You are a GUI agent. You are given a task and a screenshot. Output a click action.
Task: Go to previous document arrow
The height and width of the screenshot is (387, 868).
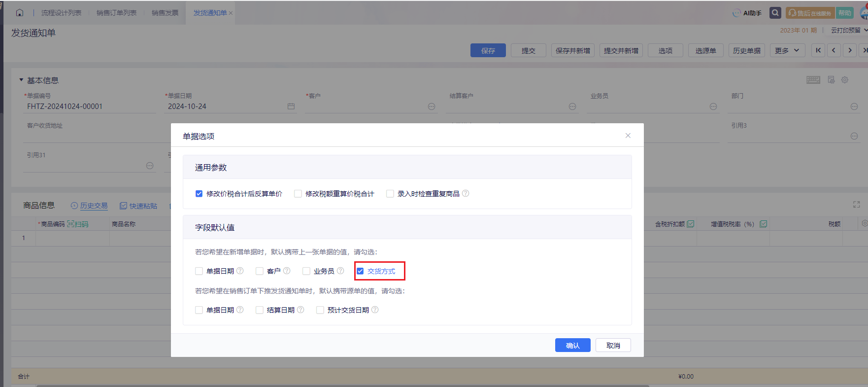point(834,50)
